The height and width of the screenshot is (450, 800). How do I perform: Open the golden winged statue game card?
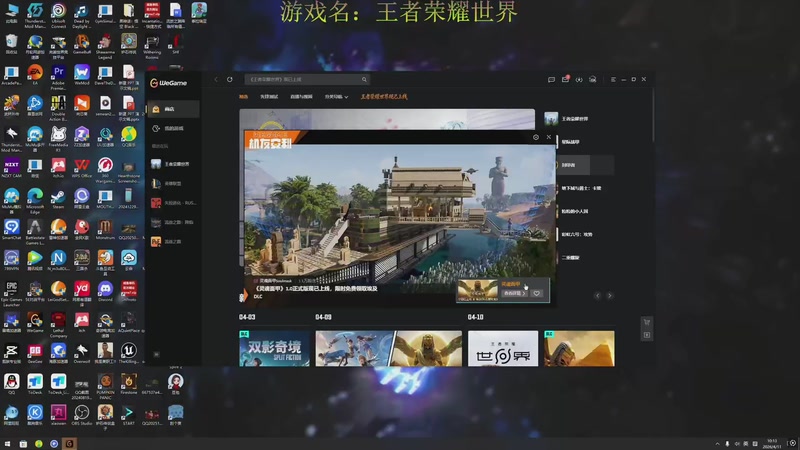pos(428,348)
